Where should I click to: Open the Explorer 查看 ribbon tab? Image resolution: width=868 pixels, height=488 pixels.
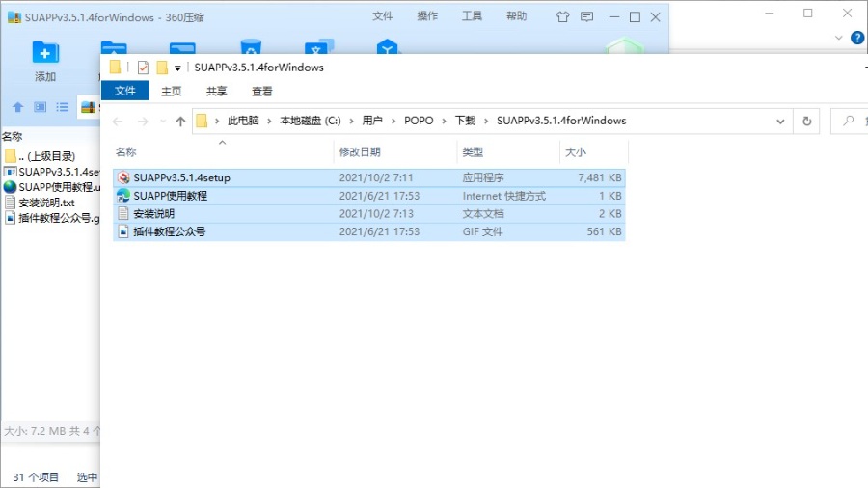(261, 91)
